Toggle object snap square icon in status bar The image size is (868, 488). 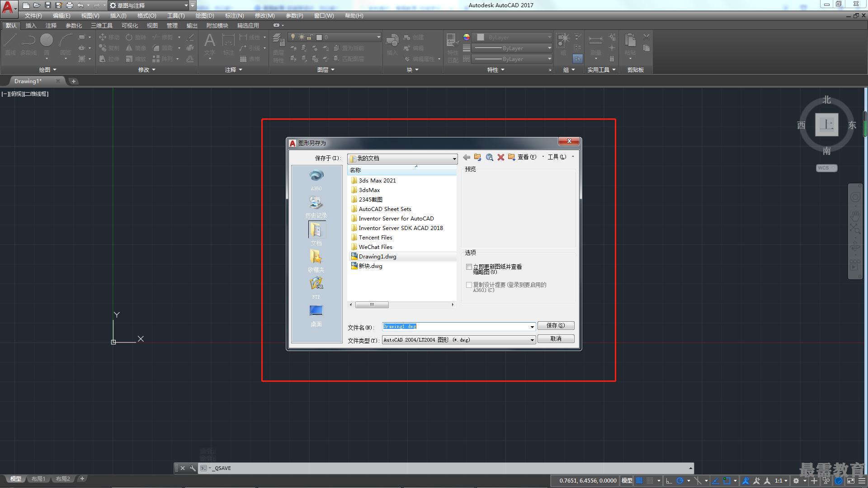pyautogui.click(x=726, y=481)
